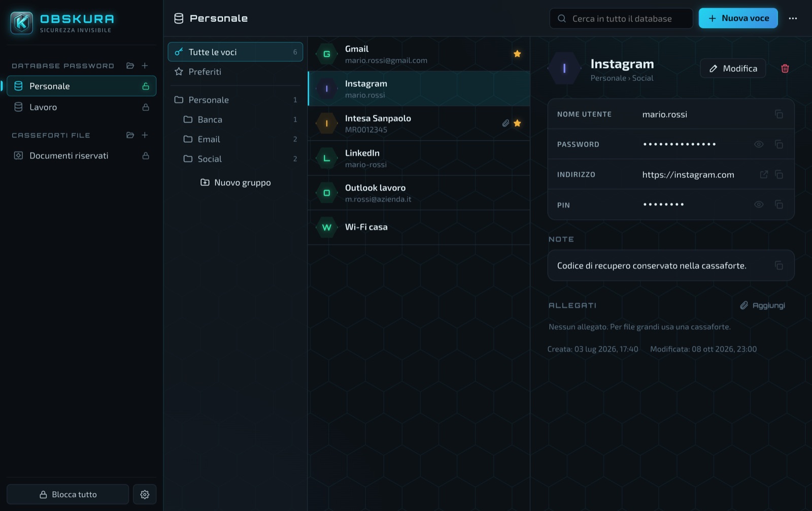Select the Outlook lavoro entry
The height and width of the screenshot is (511, 812).
point(419,193)
